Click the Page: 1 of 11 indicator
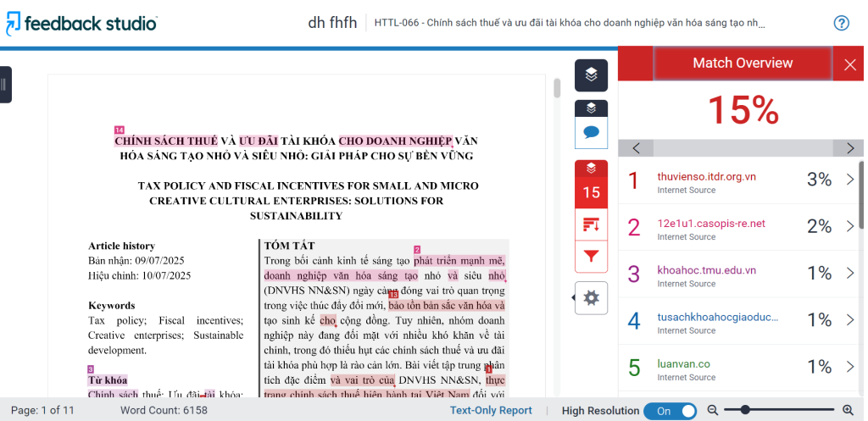The image size is (868, 421). tap(42, 411)
